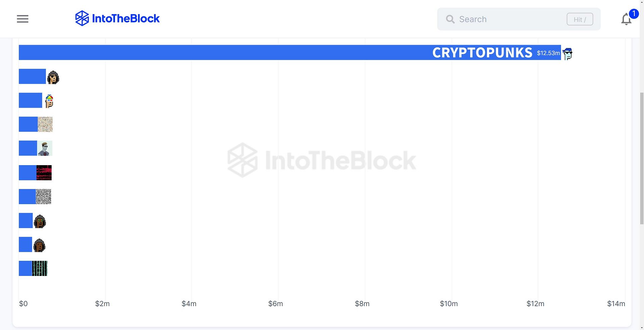Screen dimensions: 644x330
Task: Open the notifications bell
Action: [x=626, y=19]
